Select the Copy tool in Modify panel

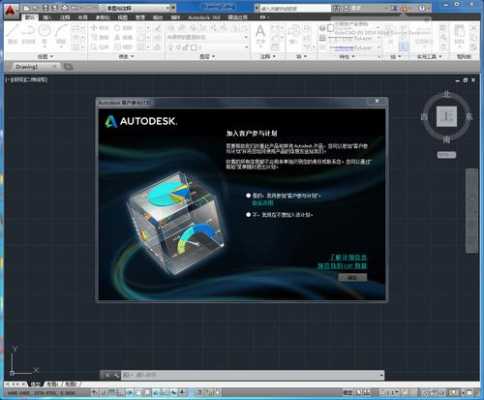tap(100, 38)
